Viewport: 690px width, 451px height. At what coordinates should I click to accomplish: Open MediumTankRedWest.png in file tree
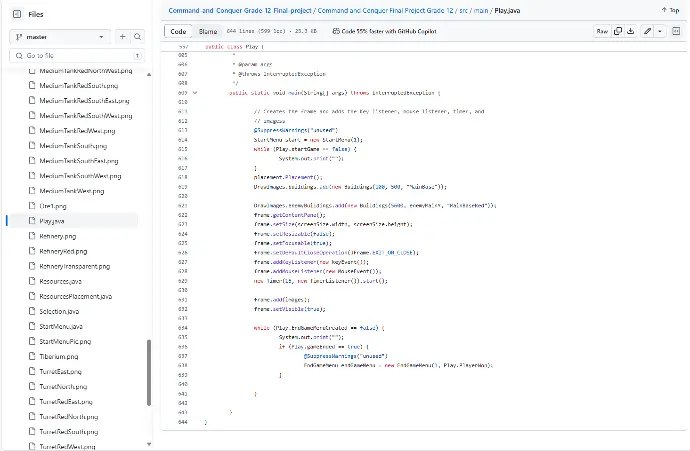77,131
